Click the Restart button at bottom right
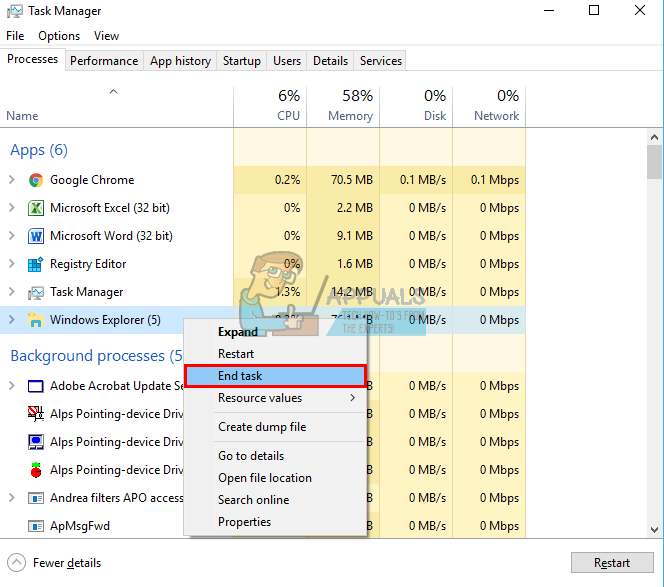 (612, 563)
